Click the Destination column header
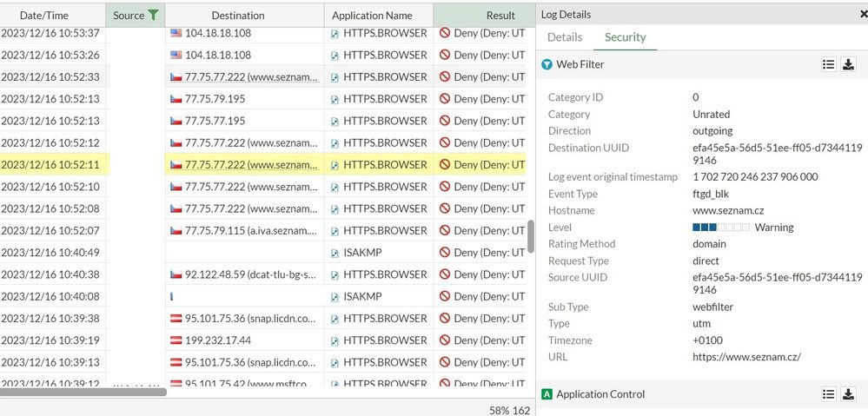This screenshot has width=868, height=416. pyautogui.click(x=238, y=15)
